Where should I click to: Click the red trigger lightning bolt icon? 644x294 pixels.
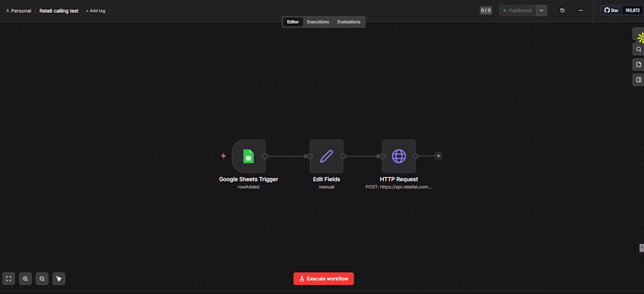click(x=224, y=156)
